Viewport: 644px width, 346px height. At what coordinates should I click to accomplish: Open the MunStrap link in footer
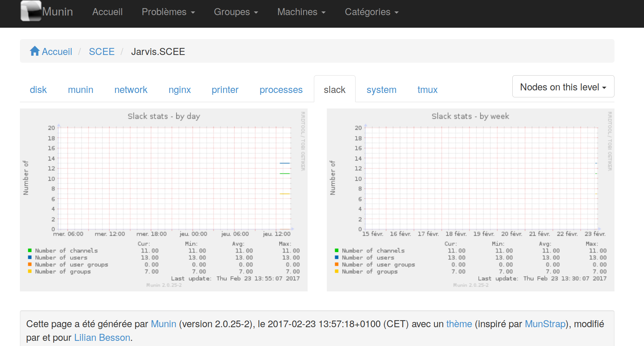click(x=545, y=324)
